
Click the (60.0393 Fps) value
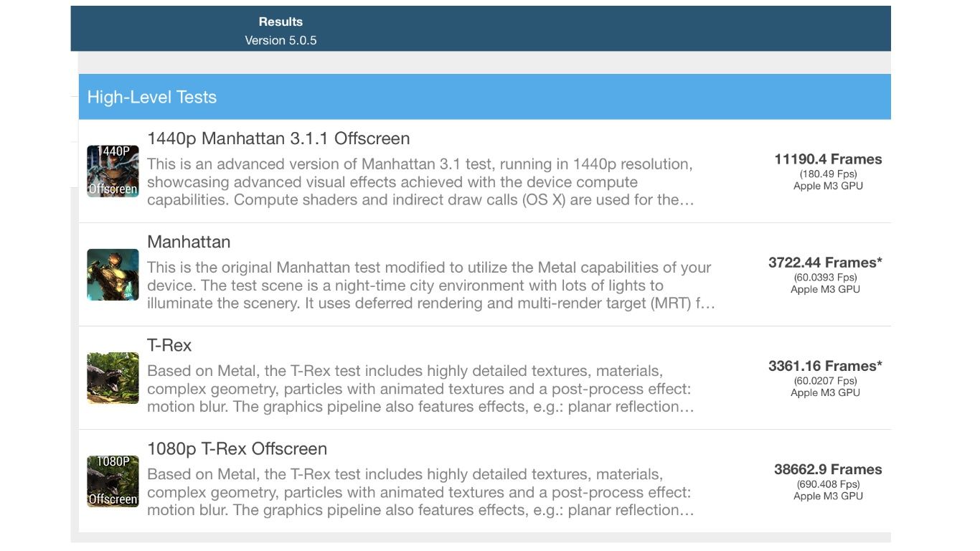(x=825, y=277)
